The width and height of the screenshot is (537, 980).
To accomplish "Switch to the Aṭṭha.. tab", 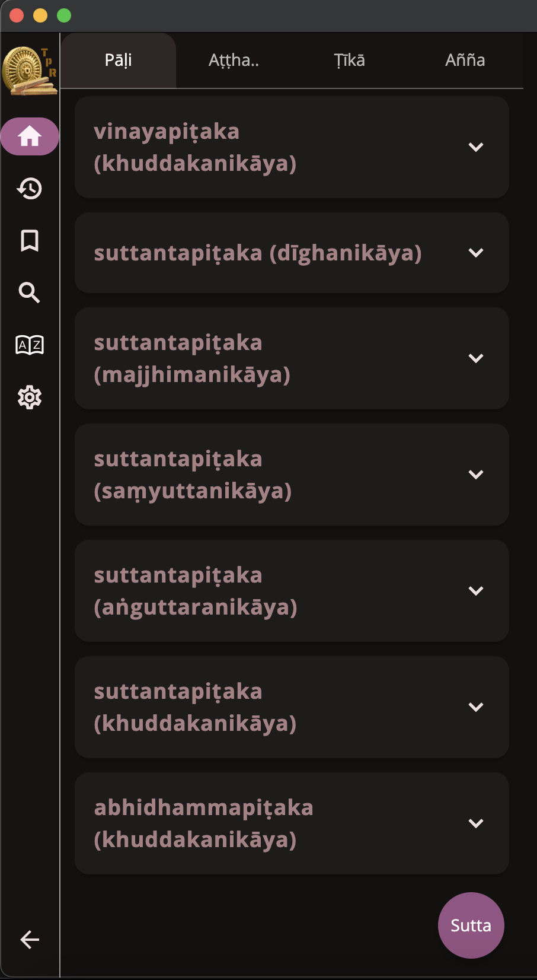I will [x=234, y=61].
